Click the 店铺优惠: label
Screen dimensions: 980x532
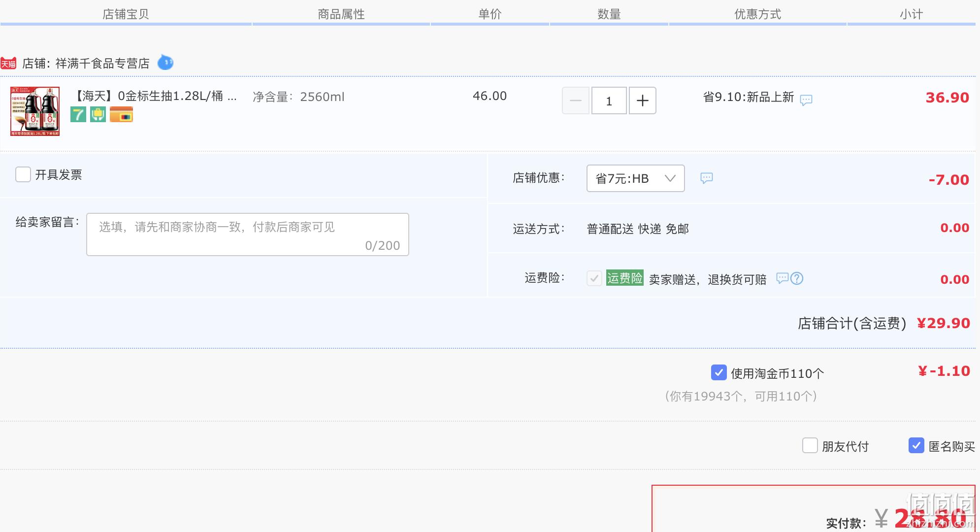tap(539, 178)
